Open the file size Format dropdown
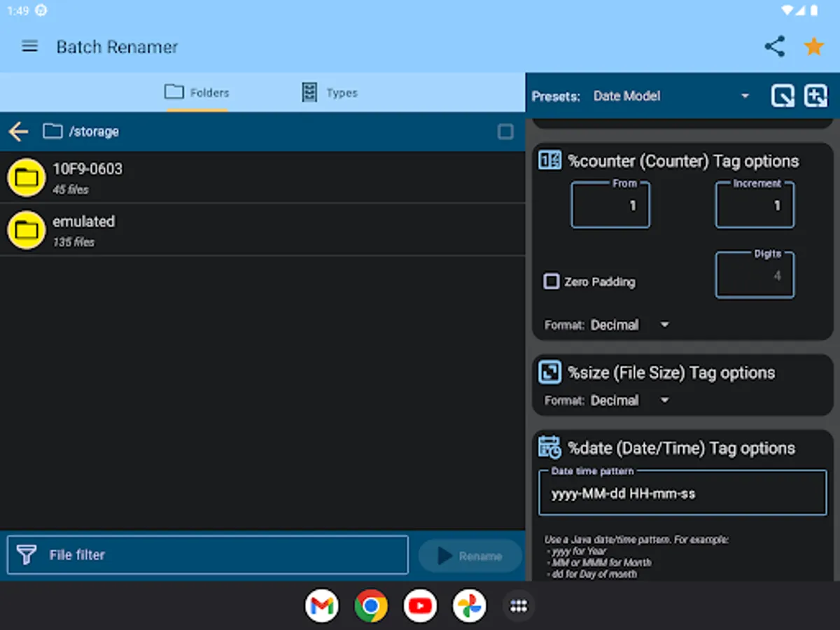The height and width of the screenshot is (630, 840). pos(629,400)
